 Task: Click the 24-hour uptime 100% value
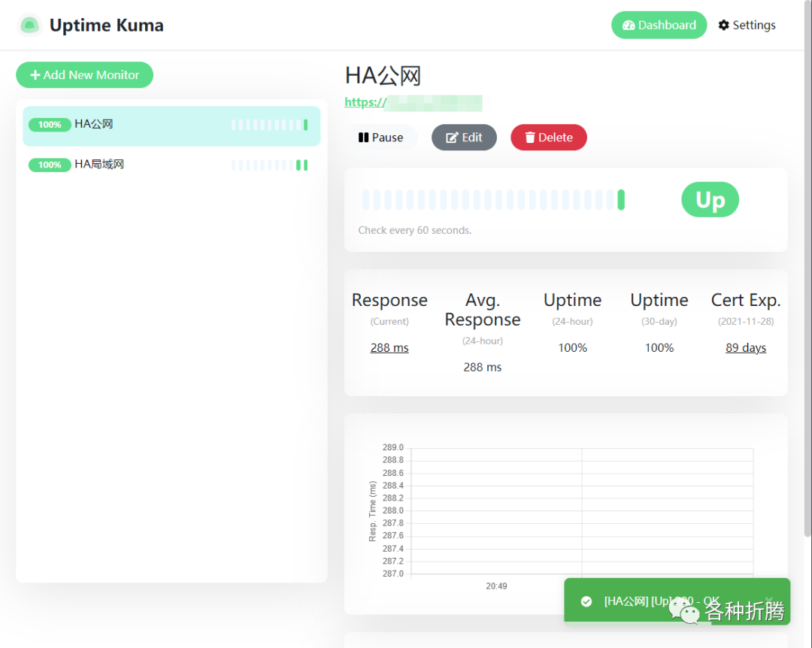[x=572, y=347]
